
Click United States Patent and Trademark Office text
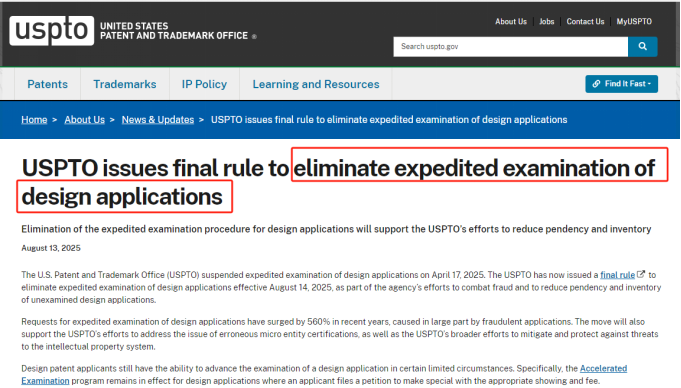[174, 31]
